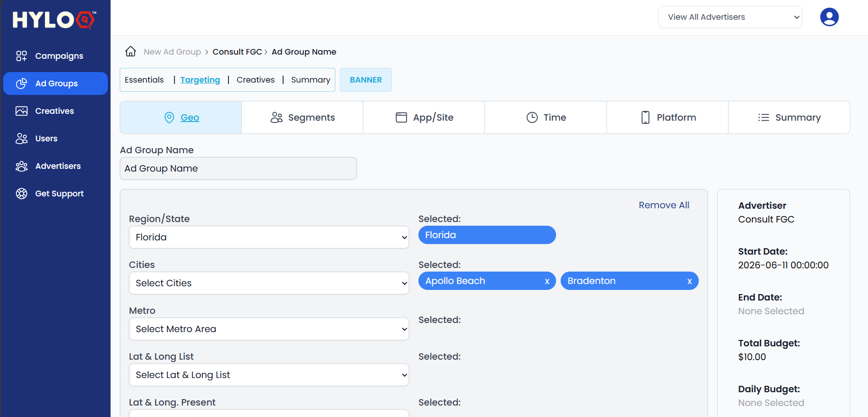Open Get Support in the sidebar

click(56, 194)
